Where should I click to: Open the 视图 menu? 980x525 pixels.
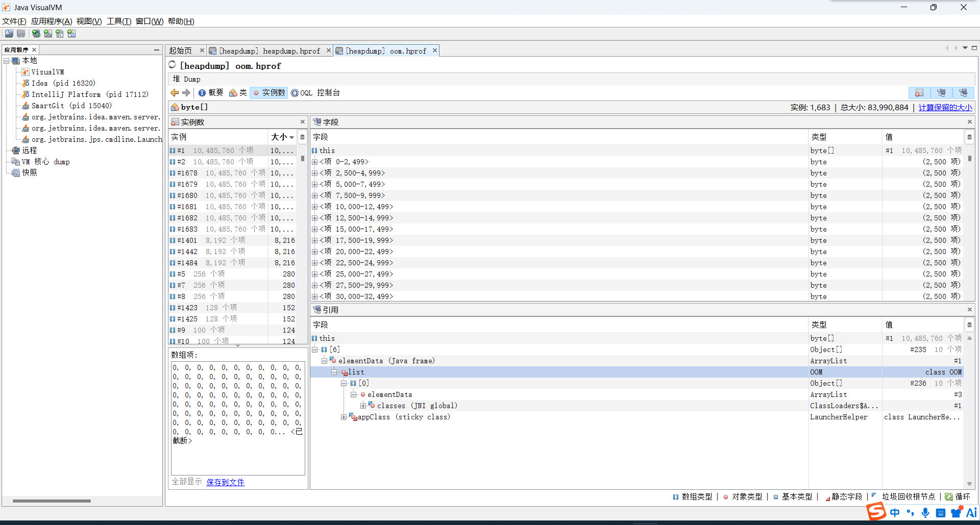point(89,21)
